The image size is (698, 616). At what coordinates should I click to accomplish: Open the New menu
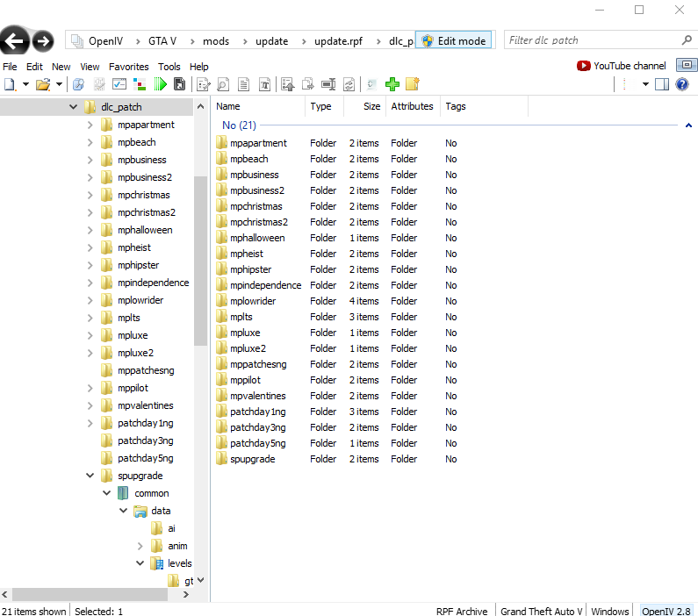[x=61, y=67]
